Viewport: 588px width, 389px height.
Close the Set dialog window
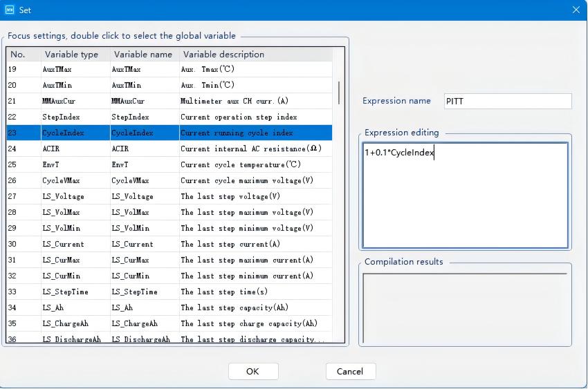pos(576,10)
